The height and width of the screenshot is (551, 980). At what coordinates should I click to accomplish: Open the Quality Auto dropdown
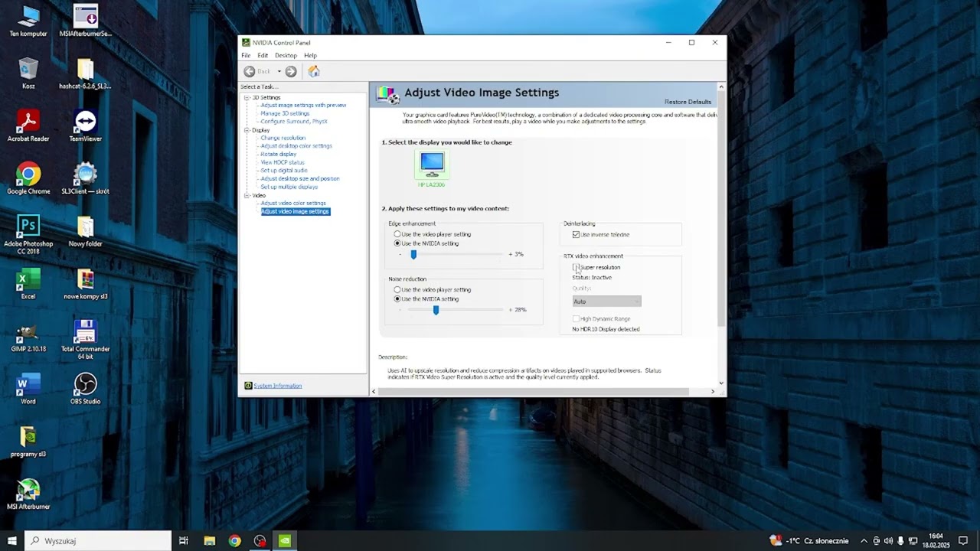606,302
